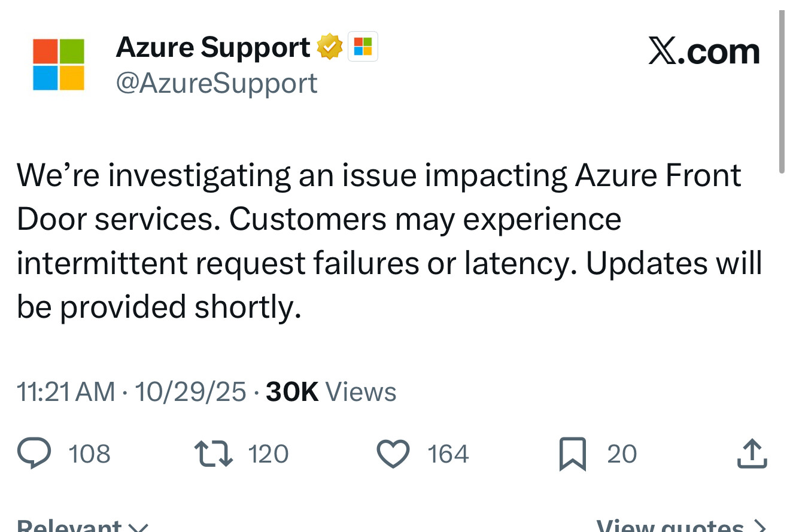
Task: Click the X.com logo
Action: (x=704, y=52)
